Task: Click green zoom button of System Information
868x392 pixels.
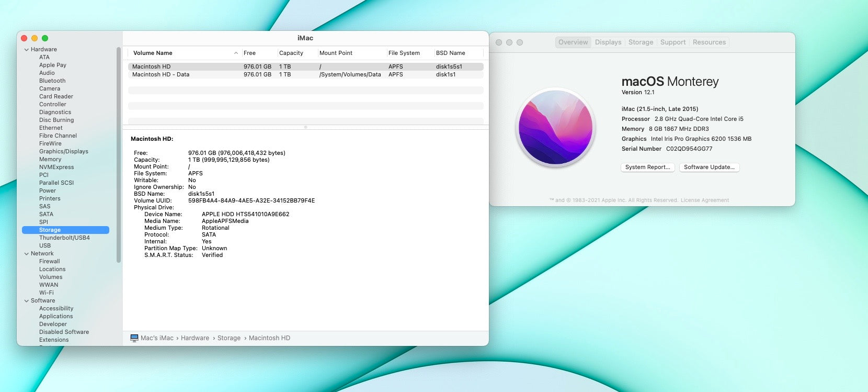Action: [x=45, y=38]
